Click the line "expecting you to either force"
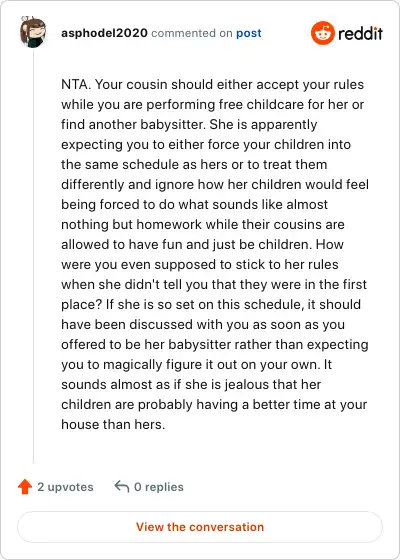Viewport: 400px width, 560px height. 206,145
